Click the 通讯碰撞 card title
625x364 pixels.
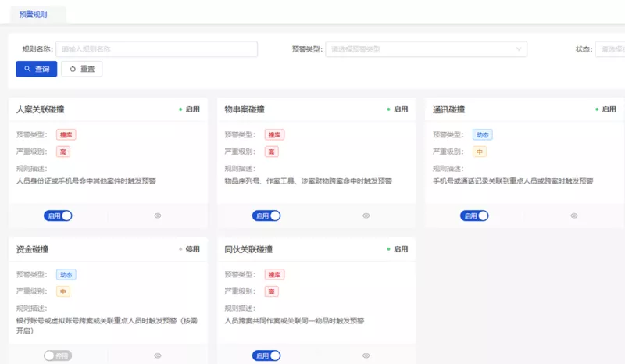(x=448, y=109)
